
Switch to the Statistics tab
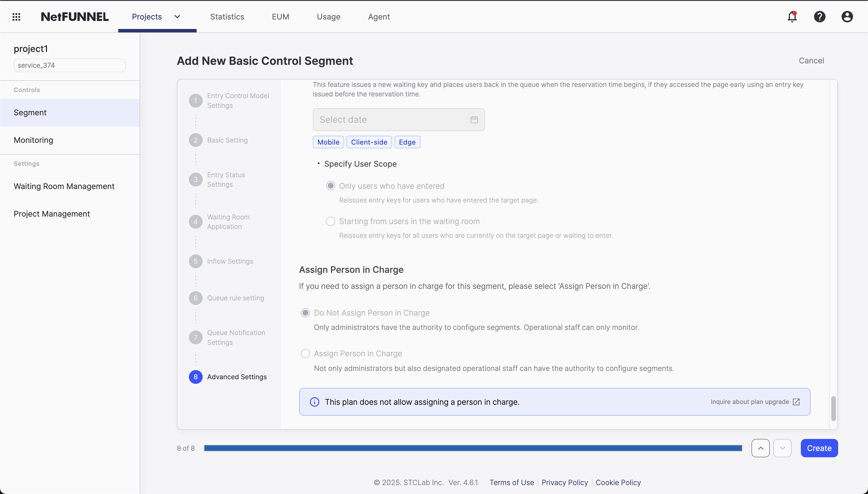click(227, 16)
